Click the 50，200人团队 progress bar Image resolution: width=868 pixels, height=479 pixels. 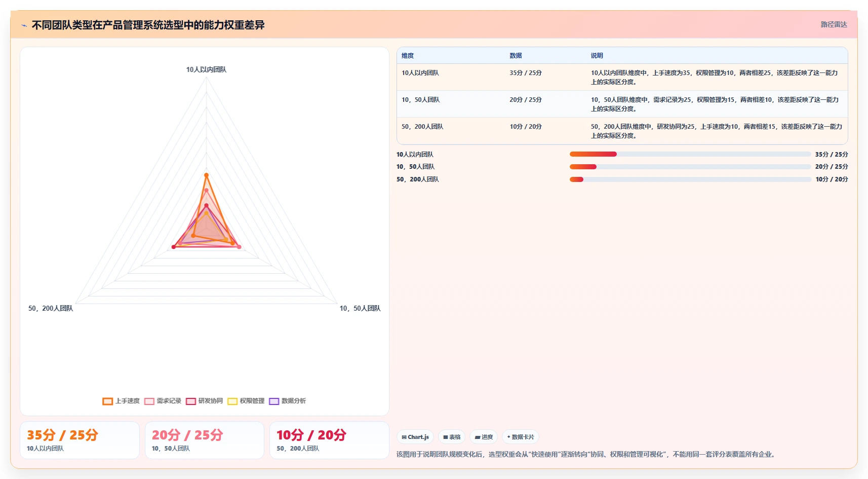(690, 179)
